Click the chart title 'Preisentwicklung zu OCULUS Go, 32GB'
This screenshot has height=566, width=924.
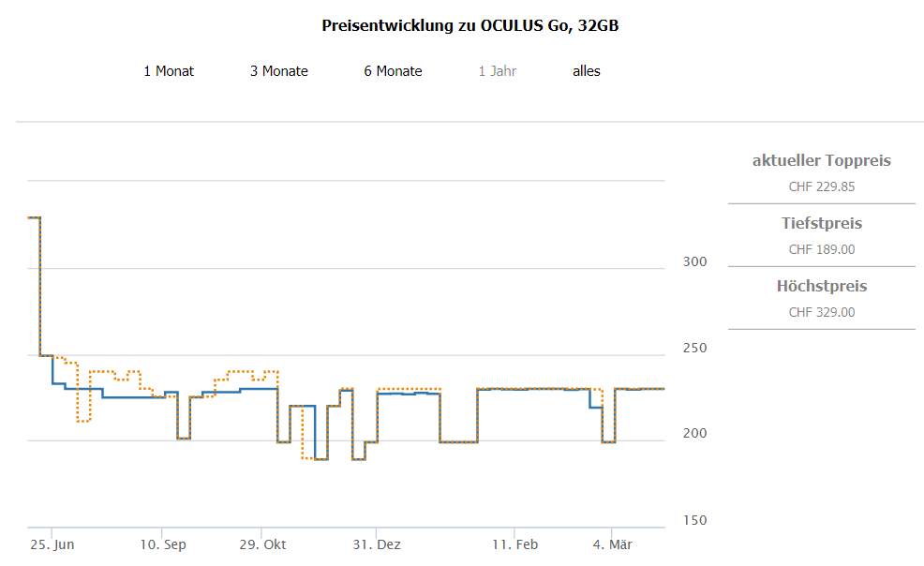coord(469,25)
